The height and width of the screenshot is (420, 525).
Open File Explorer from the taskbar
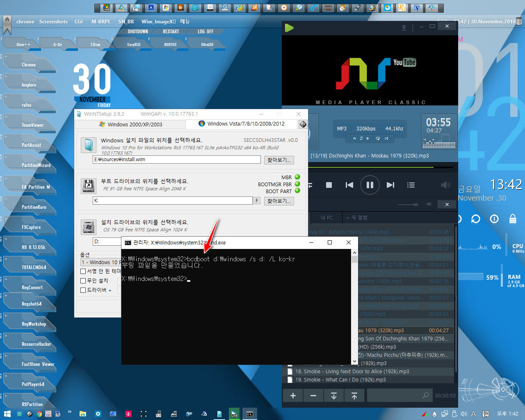[82, 414]
